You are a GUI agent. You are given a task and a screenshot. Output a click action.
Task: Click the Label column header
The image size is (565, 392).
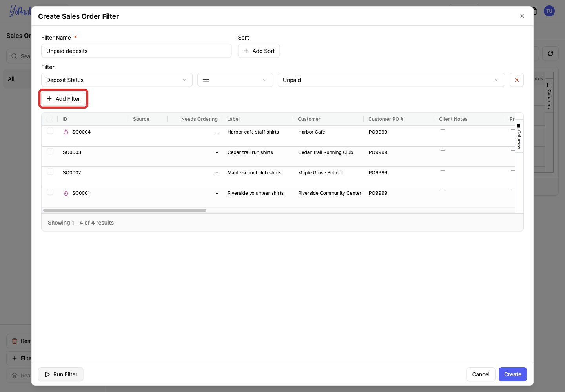233,119
